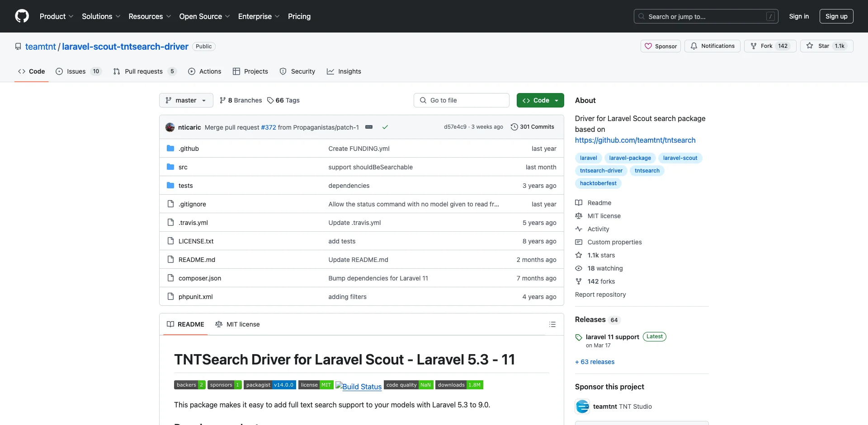
Task: Click the backers badge
Action: click(190, 385)
